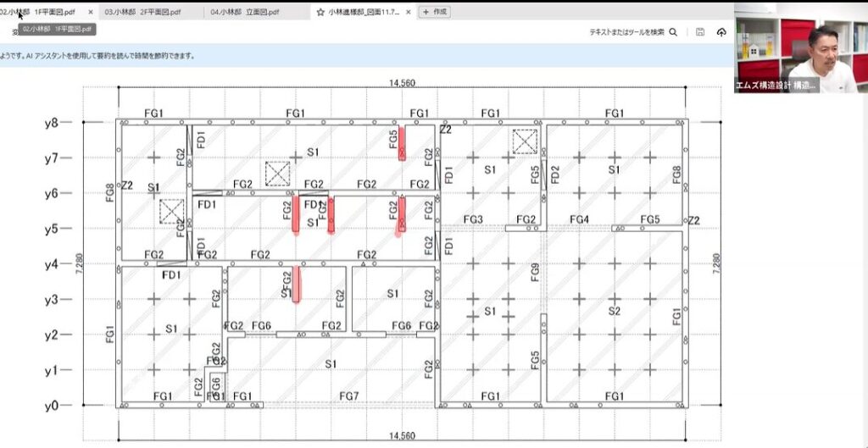Click the crossed dashed box near y7 right
The image size is (868, 448).
[525, 141]
